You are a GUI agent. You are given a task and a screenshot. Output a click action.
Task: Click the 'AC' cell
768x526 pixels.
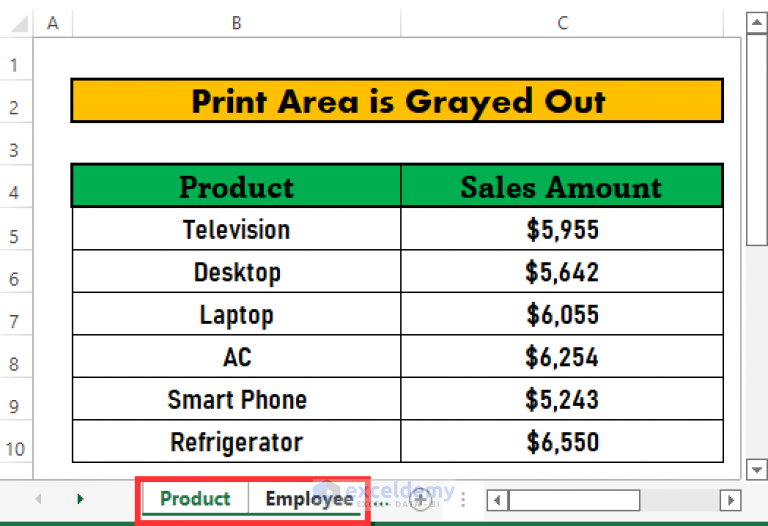tap(236, 357)
